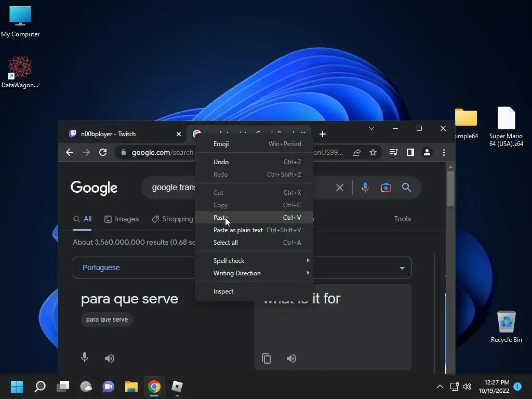Open the Shopping results tab

(x=172, y=219)
